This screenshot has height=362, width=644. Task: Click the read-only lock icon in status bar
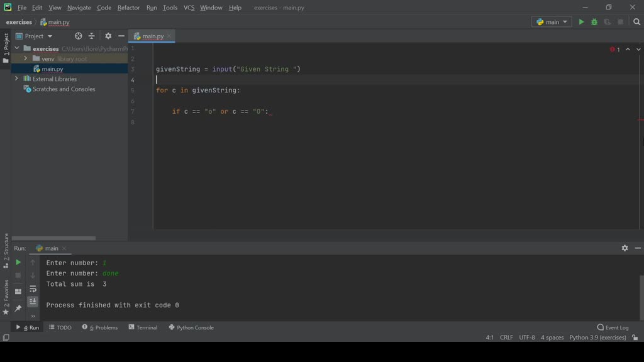(635, 337)
